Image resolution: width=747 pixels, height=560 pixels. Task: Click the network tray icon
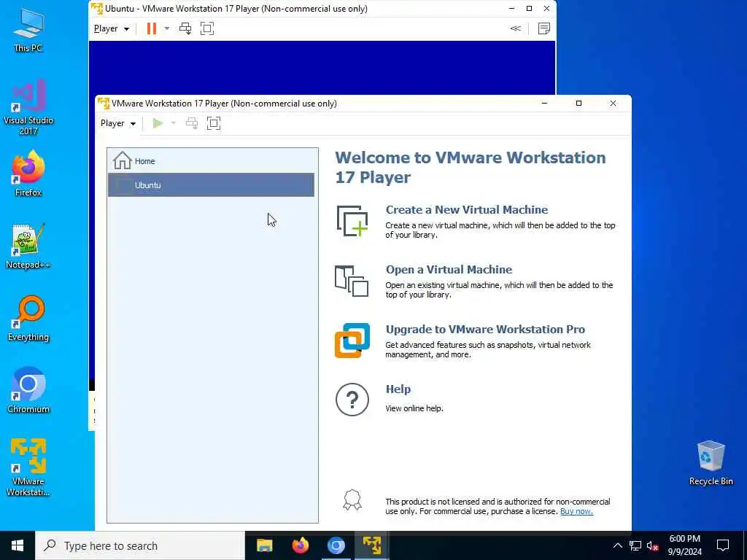point(635,545)
